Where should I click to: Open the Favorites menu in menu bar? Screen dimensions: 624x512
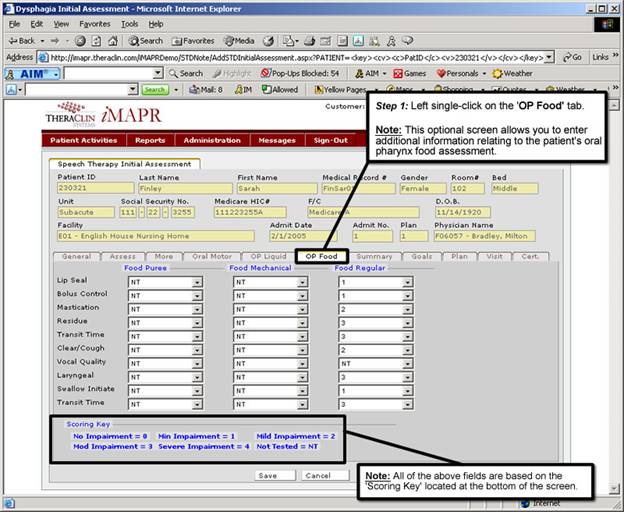[x=95, y=24]
